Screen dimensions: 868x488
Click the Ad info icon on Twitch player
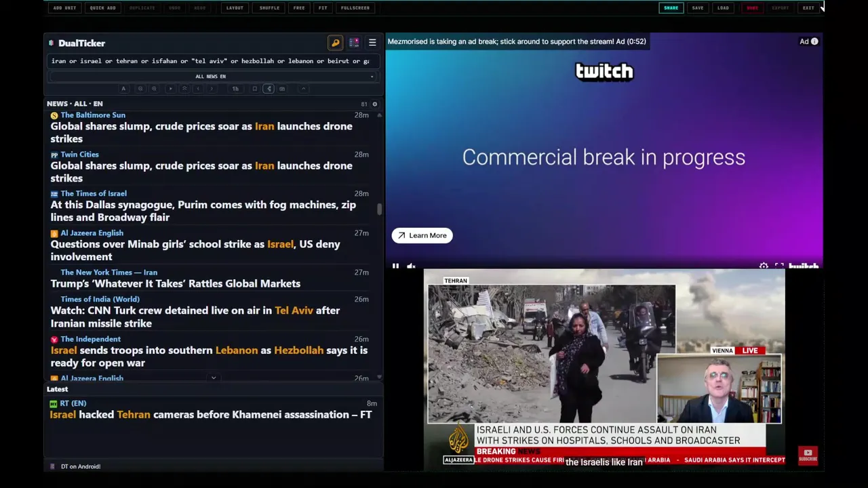(814, 41)
